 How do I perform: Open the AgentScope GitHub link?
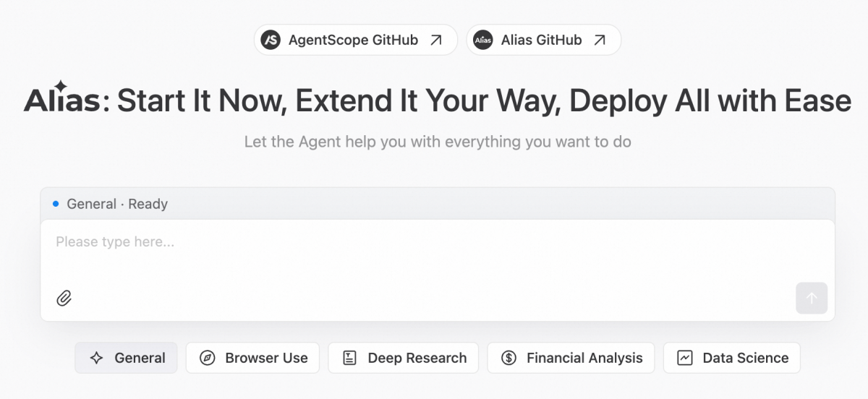click(353, 40)
